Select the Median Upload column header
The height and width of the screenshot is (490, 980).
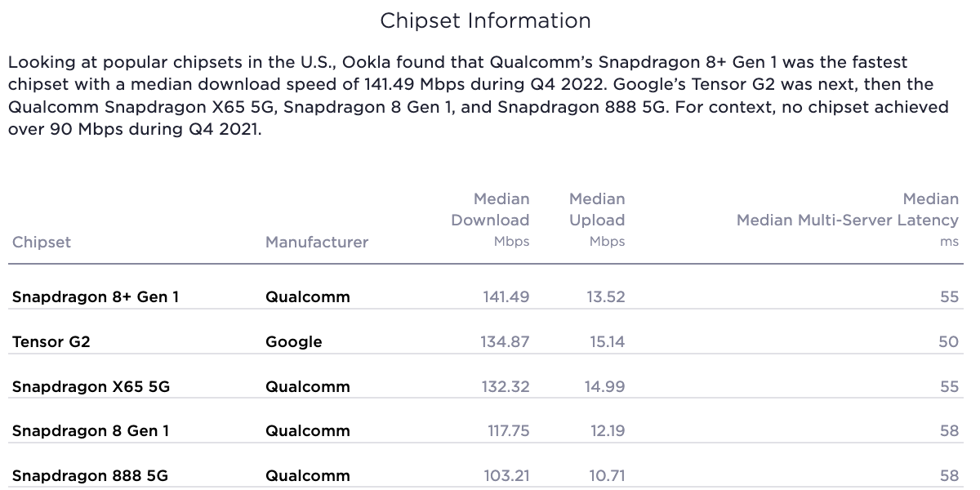(597, 220)
